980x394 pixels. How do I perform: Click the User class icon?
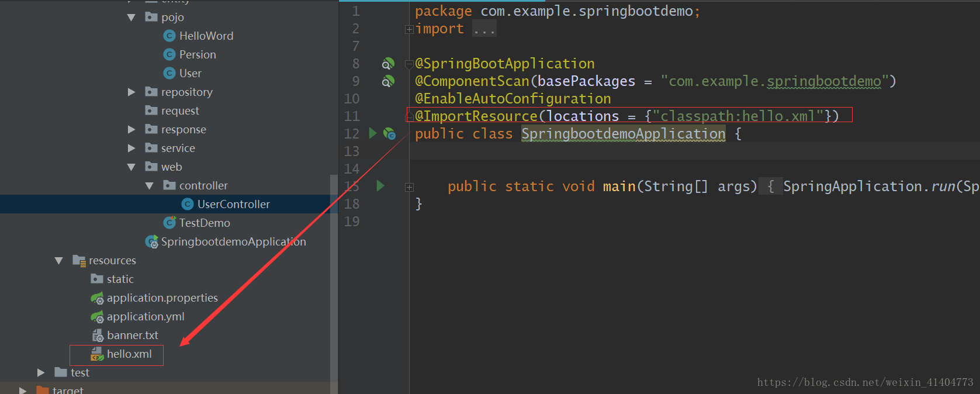click(169, 73)
